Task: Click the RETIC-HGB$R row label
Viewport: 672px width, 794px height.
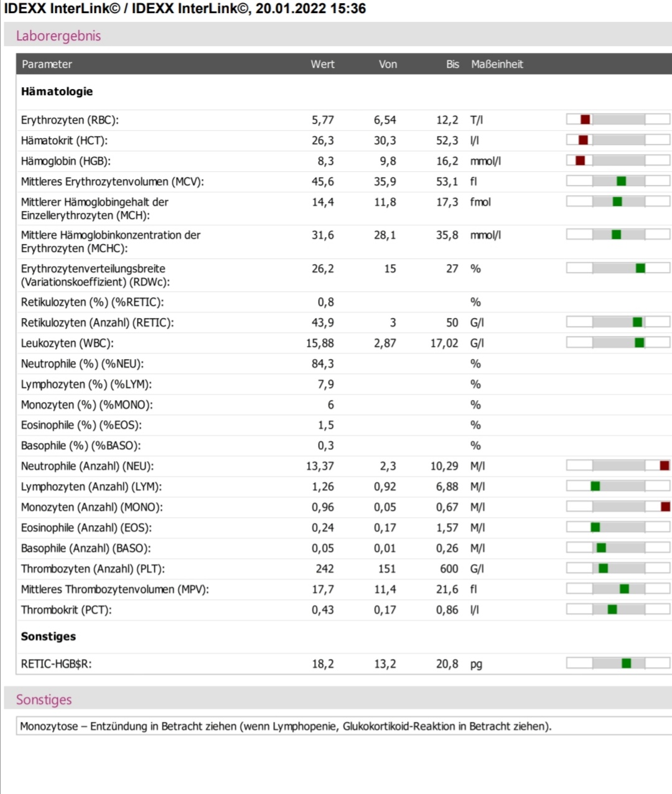Action: pos(56,665)
